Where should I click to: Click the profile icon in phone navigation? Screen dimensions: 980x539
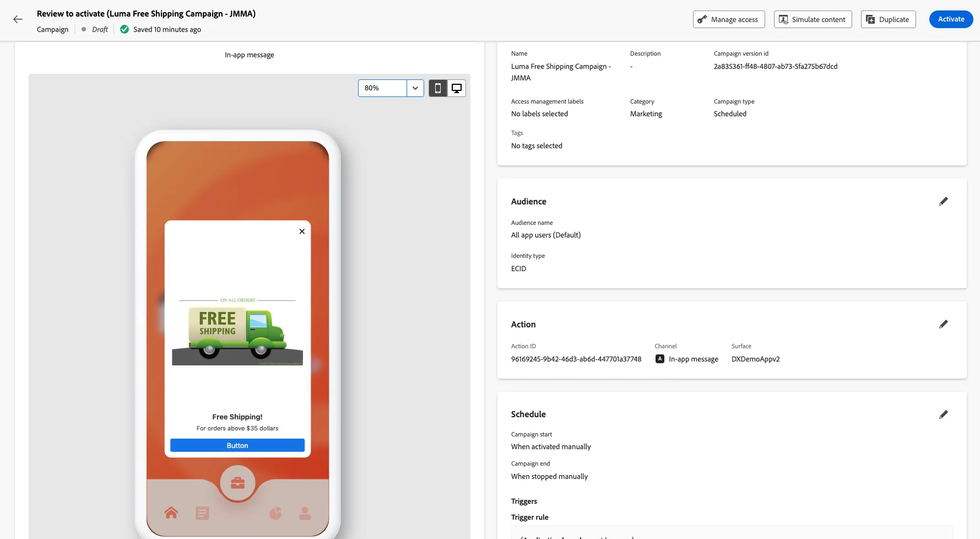coord(305,513)
